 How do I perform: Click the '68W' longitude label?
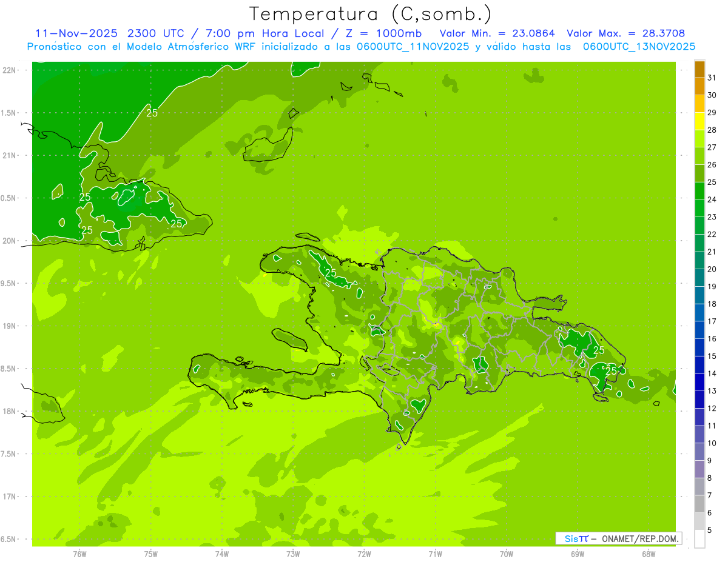point(649,554)
